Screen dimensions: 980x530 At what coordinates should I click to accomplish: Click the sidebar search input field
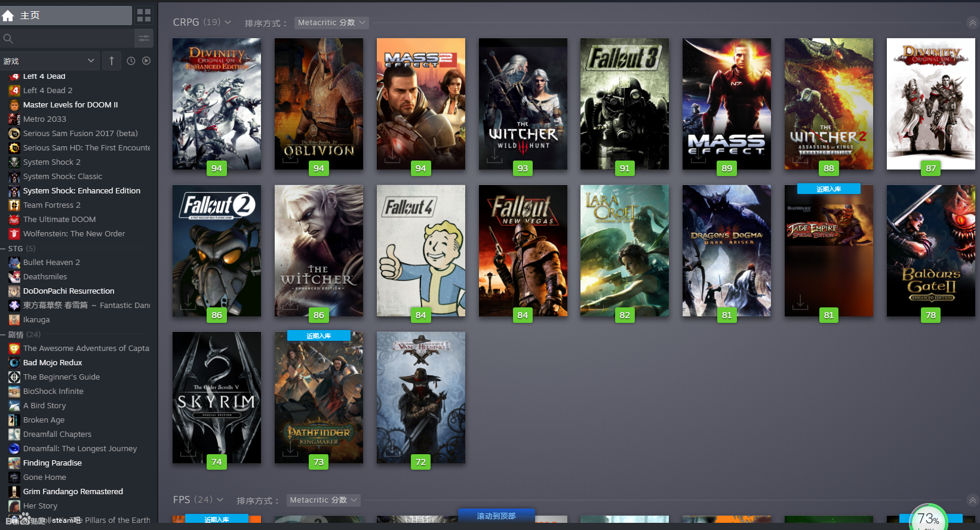(67, 39)
